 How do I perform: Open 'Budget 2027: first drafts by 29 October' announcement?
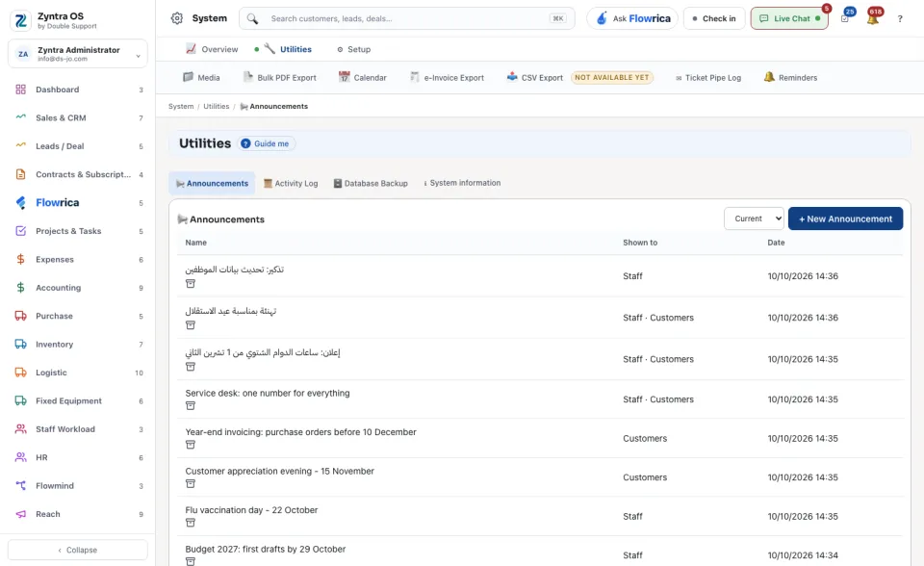266,549
